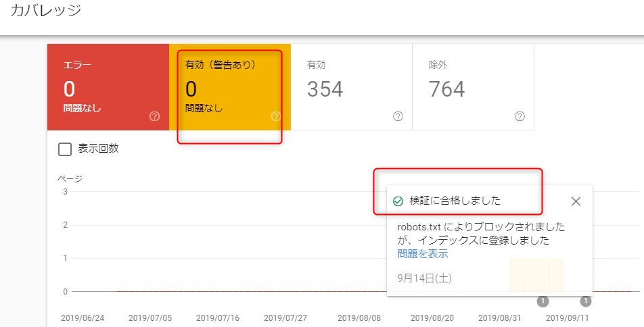Open help icon in 有効（警告あり） card
644x327 pixels.
coord(275,116)
